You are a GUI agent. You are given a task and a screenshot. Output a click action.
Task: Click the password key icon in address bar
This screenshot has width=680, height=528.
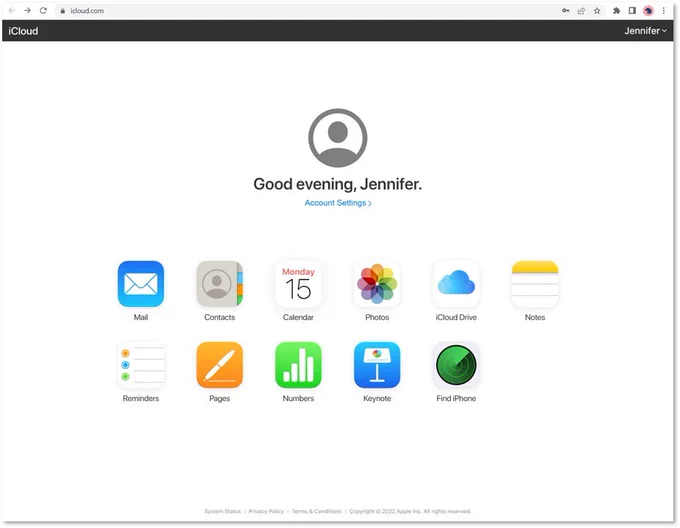566,11
